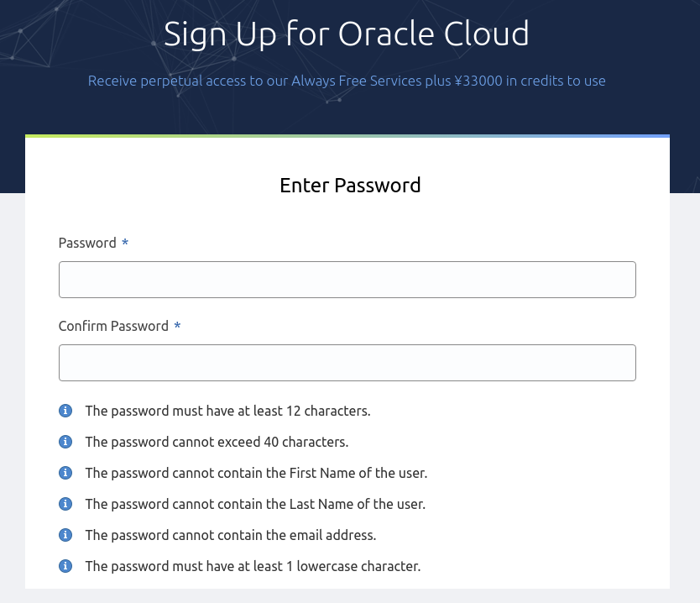Click the info icon beside the 12 characters rule
Image resolution: width=700 pixels, height=603 pixels.
(65, 411)
